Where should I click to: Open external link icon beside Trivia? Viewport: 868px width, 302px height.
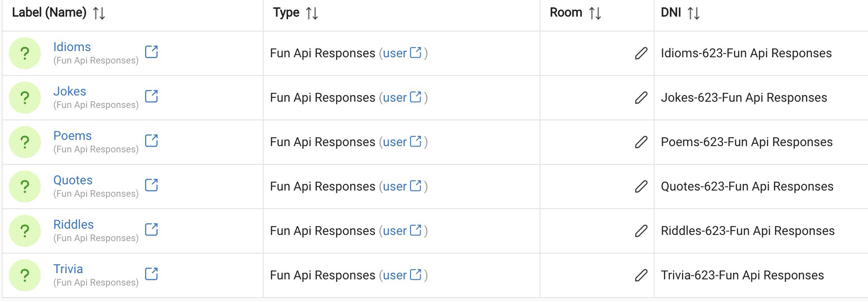tap(151, 274)
